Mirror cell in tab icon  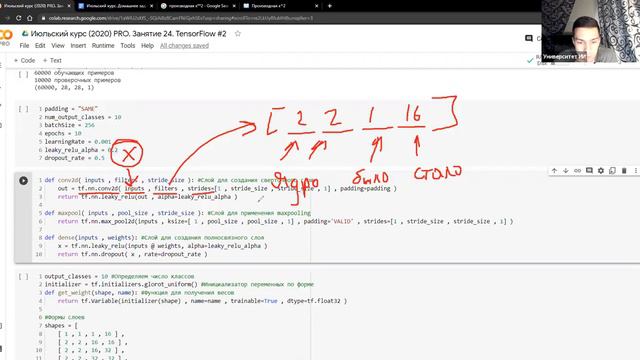pos(612,171)
